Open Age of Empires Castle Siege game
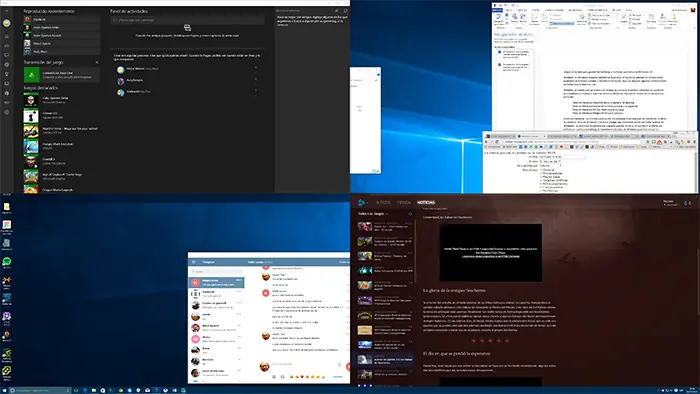Screen dimensions: 700x394 point(62,176)
